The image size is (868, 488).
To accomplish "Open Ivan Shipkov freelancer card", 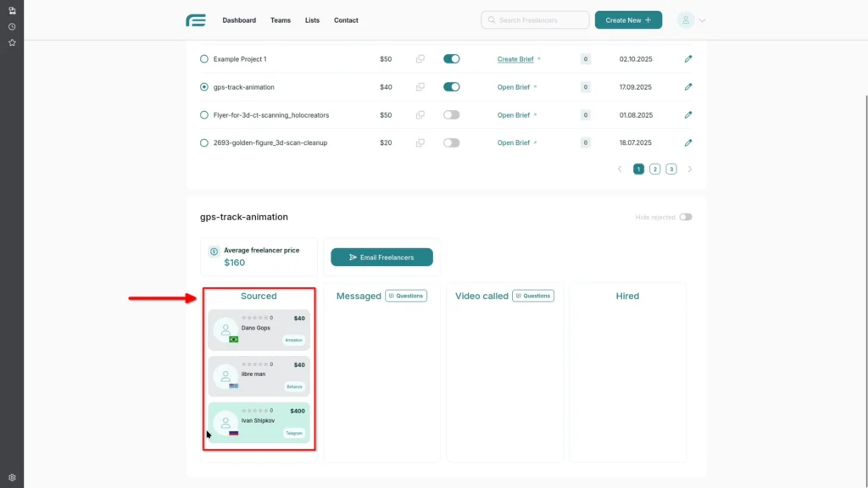I will pos(259,422).
